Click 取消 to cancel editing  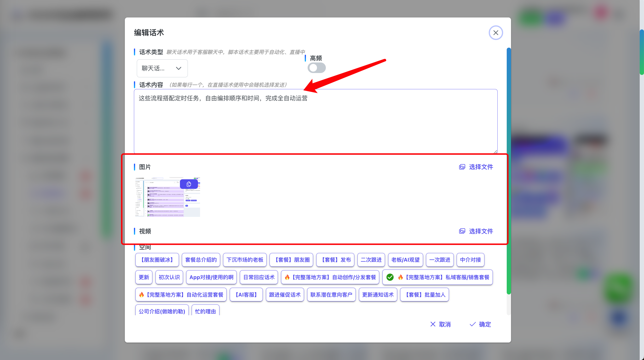tap(444, 324)
